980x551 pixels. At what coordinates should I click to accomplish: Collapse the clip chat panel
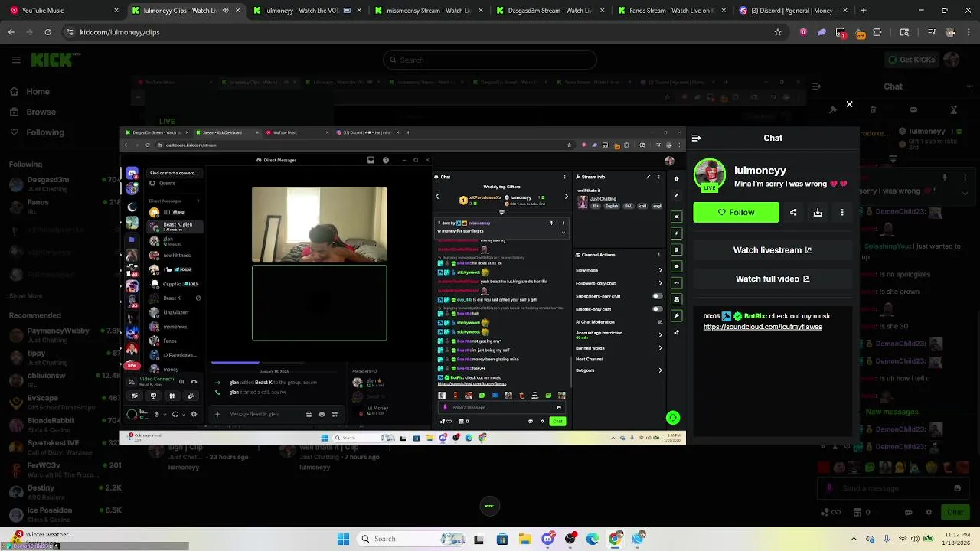(x=696, y=139)
